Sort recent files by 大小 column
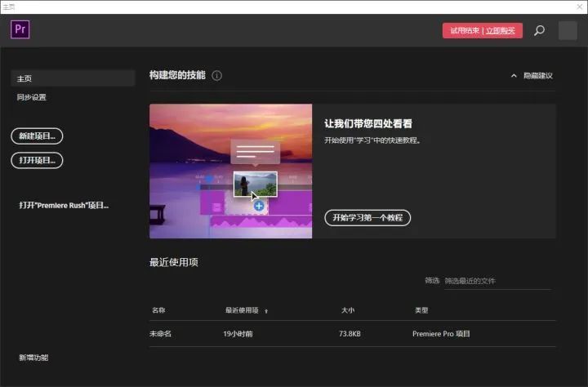Screen dimensions: 588x387 (348, 310)
